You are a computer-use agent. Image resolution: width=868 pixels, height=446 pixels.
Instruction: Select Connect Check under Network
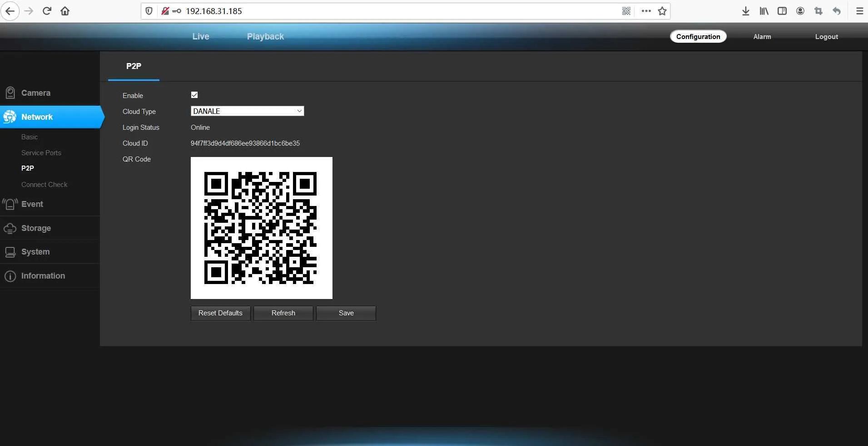44,185
